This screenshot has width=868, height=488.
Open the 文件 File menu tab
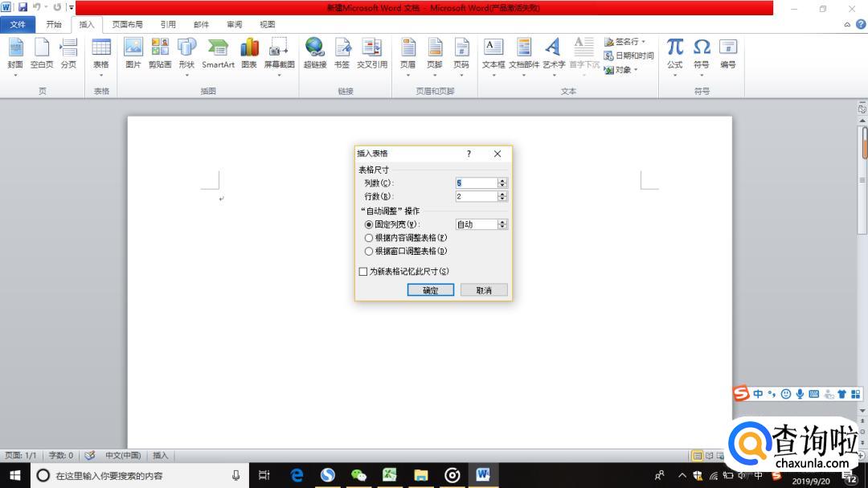pos(18,25)
